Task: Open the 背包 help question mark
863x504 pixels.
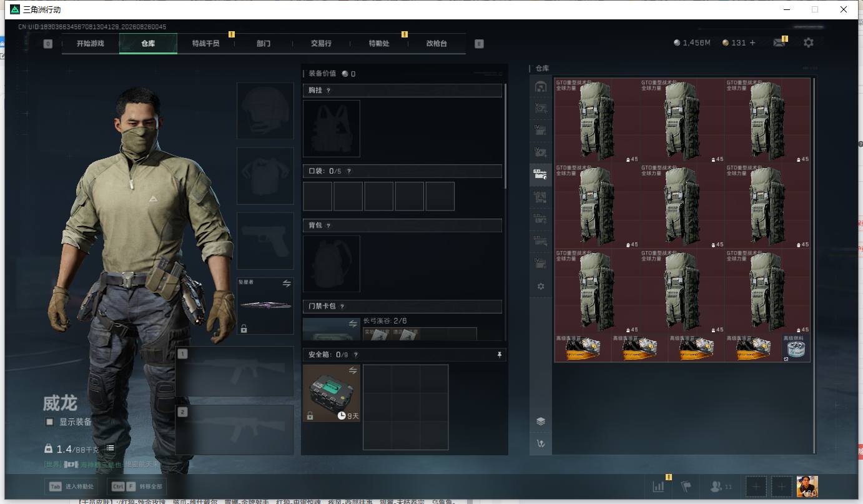Action: [328, 225]
